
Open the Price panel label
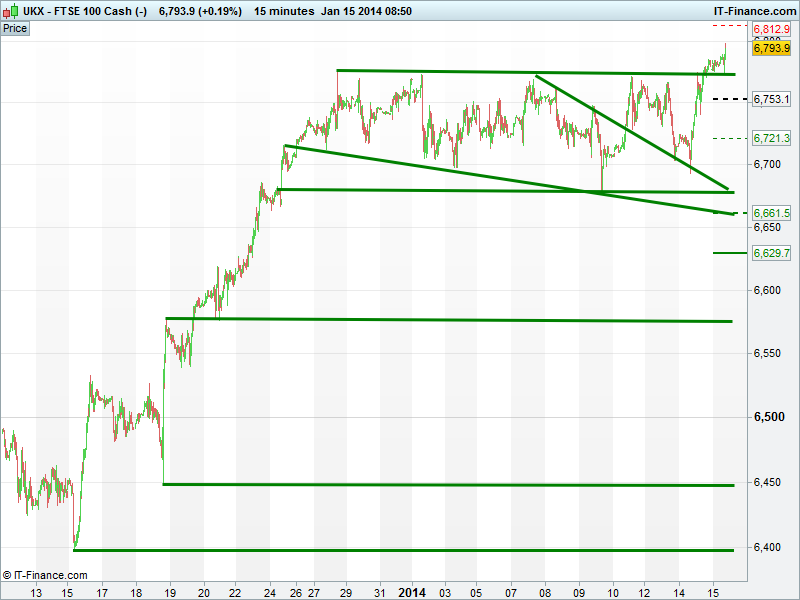[x=15, y=29]
